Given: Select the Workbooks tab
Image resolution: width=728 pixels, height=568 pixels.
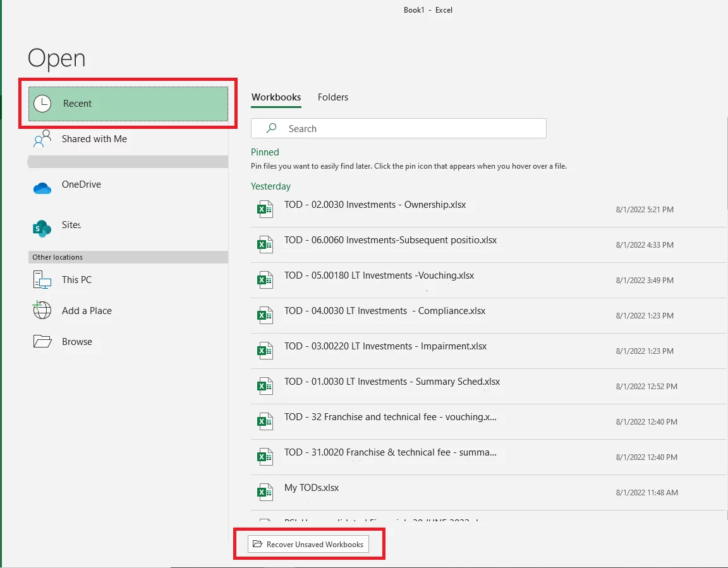Looking at the screenshot, I should (276, 97).
